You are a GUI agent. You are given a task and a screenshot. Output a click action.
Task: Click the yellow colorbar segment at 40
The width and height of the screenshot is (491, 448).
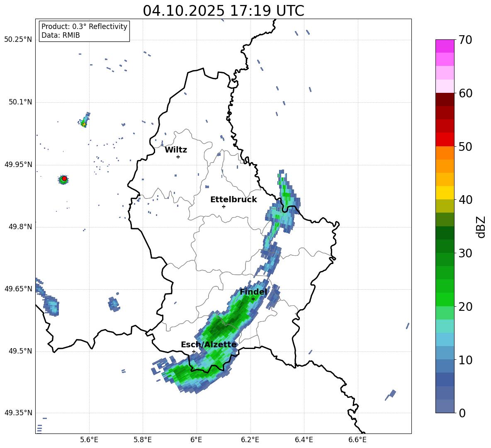[445, 193]
